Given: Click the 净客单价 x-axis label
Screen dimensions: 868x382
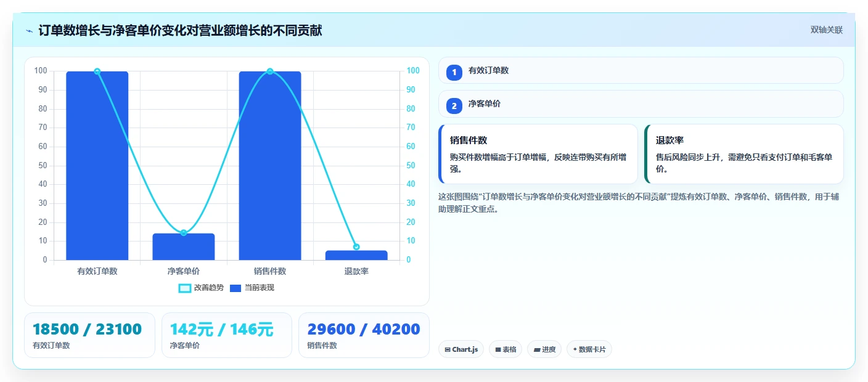Looking at the screenshot, I should (x=184, y=271).
